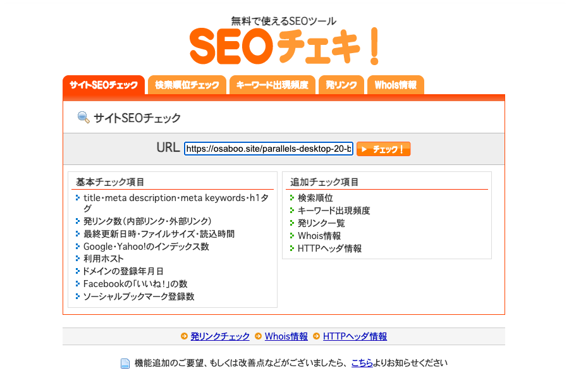This screenshot has width=569, height=392.
Task: Open the HTTPヘッダ情報 footer link
Action: [x=355, y=336]
